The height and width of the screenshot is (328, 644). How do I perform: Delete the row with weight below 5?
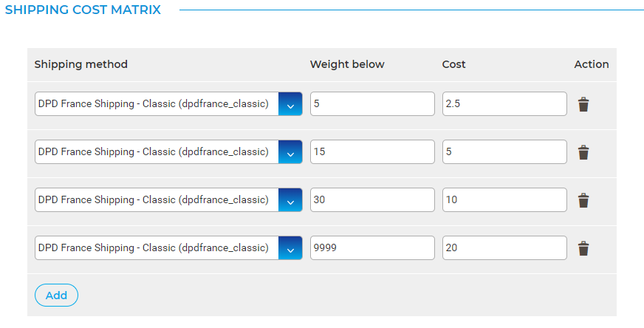coord(583,104)
